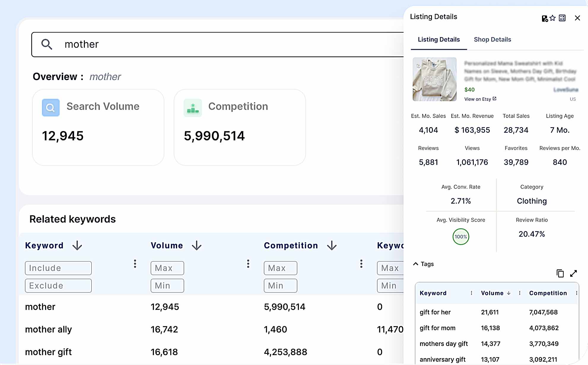This screenshot has height=365, width=588.
Task: Open the Keyword column three-dot menu
Action: coord(135,264)
